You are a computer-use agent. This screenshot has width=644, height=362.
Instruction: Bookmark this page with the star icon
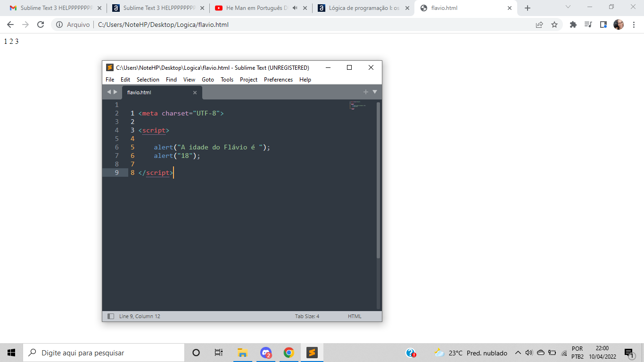point(554,25)
